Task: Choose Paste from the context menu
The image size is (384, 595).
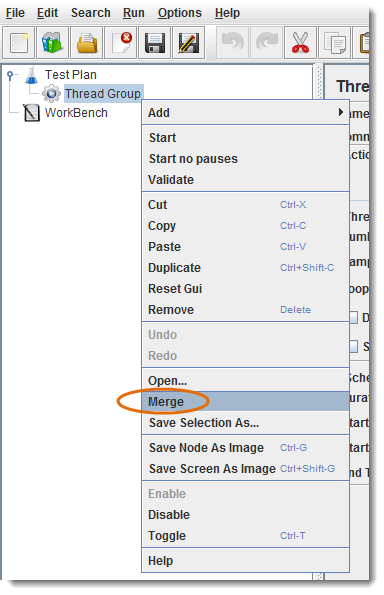Action: pos(246,247)
